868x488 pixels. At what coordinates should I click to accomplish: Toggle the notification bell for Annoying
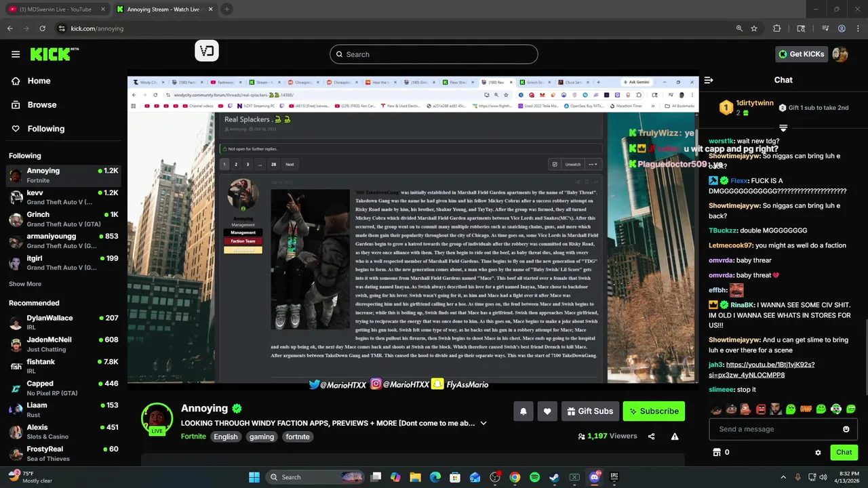523,411
